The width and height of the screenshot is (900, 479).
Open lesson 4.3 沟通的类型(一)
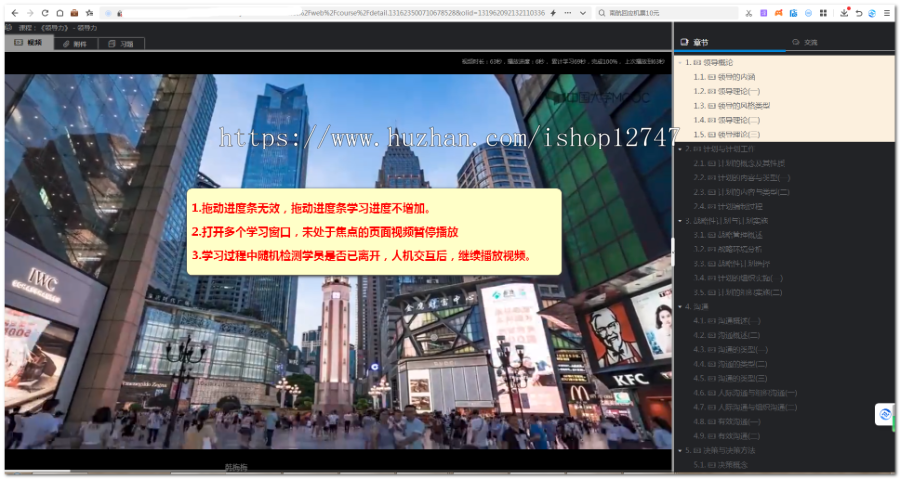(x=730, y=350)
